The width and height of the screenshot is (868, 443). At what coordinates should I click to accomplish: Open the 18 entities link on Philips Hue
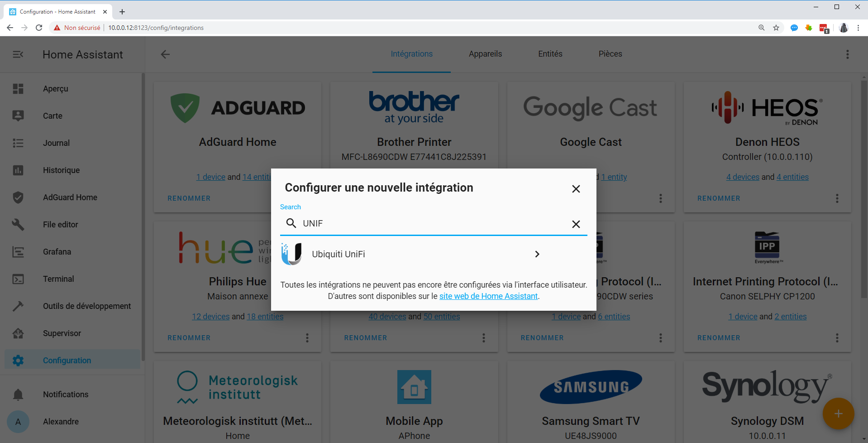(265, 317)
